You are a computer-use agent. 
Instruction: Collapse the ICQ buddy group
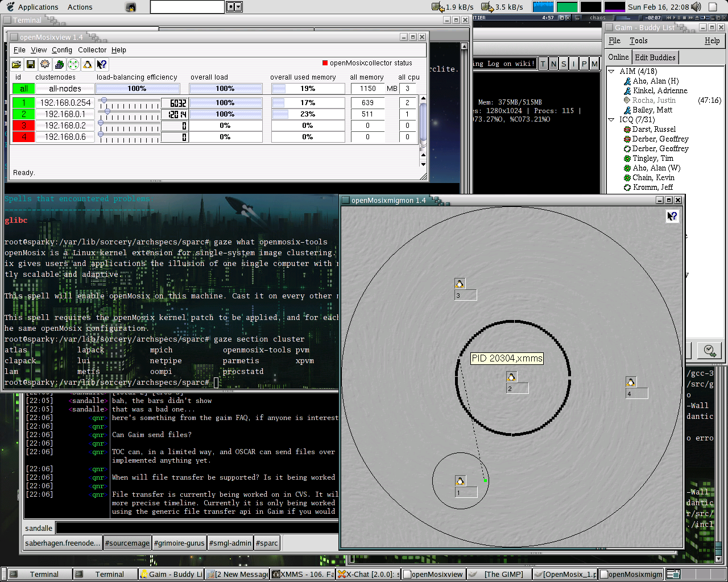[611, 120]
